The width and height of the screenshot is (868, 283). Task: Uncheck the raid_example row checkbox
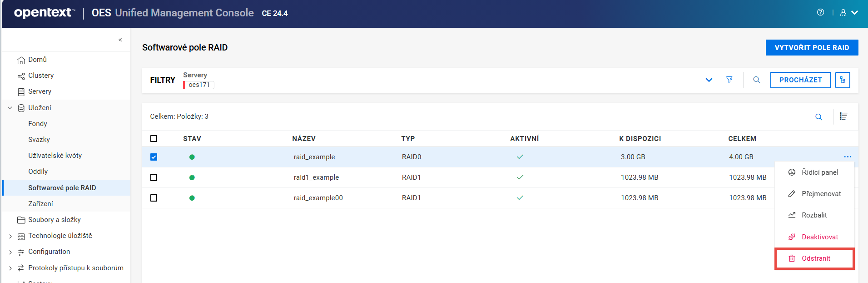pyautogui.click(x=154, y=157)
